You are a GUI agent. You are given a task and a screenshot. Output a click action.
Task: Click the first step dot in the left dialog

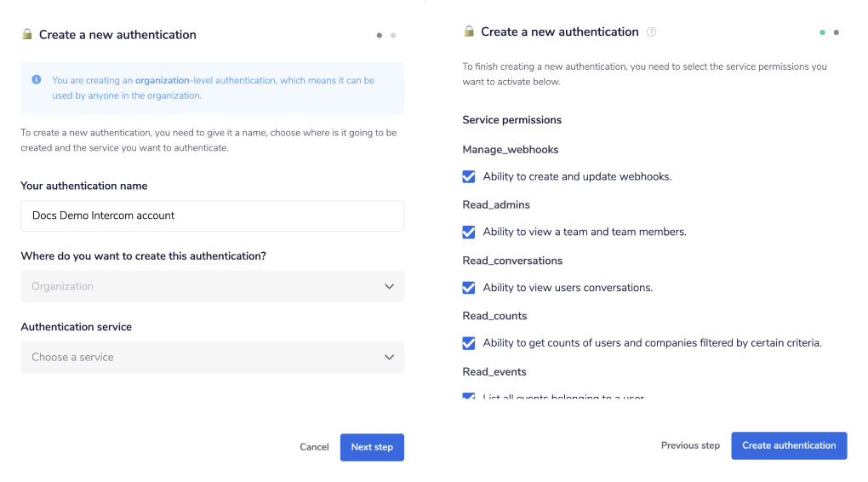pyautogui.click(x=380, y=36)
